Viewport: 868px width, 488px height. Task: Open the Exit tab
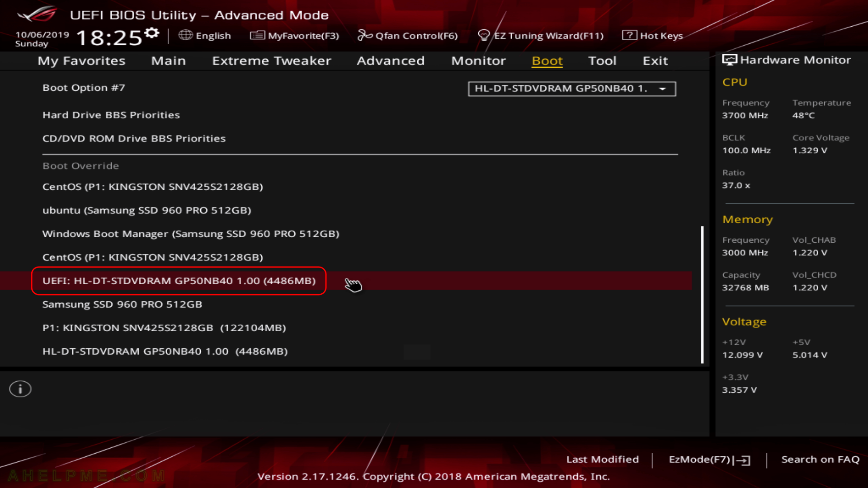point(655,61)
